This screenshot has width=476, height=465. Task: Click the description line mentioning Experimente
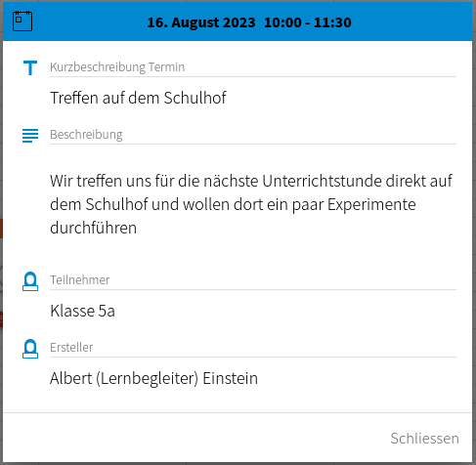point(233,204)
